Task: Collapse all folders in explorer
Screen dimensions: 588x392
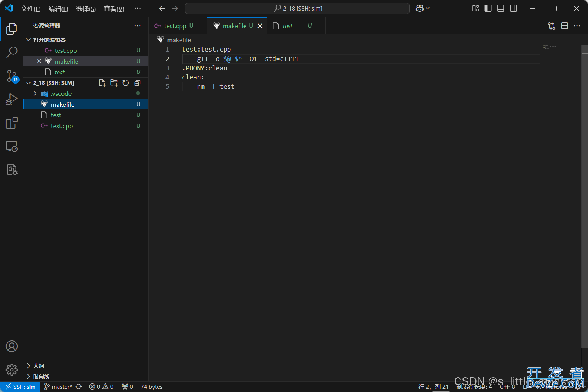Action: click(x=137, y=83)
